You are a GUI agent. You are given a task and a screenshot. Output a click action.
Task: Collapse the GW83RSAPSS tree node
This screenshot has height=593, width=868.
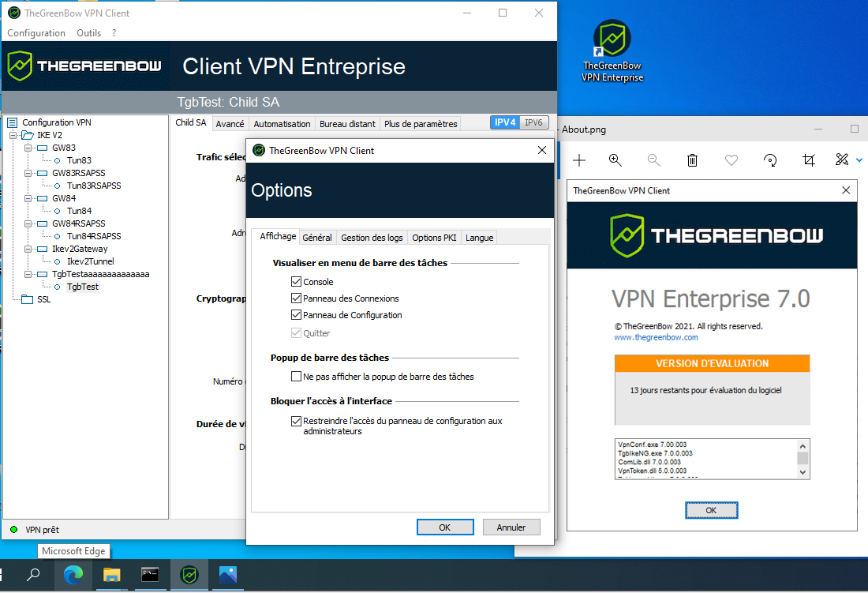28,173
